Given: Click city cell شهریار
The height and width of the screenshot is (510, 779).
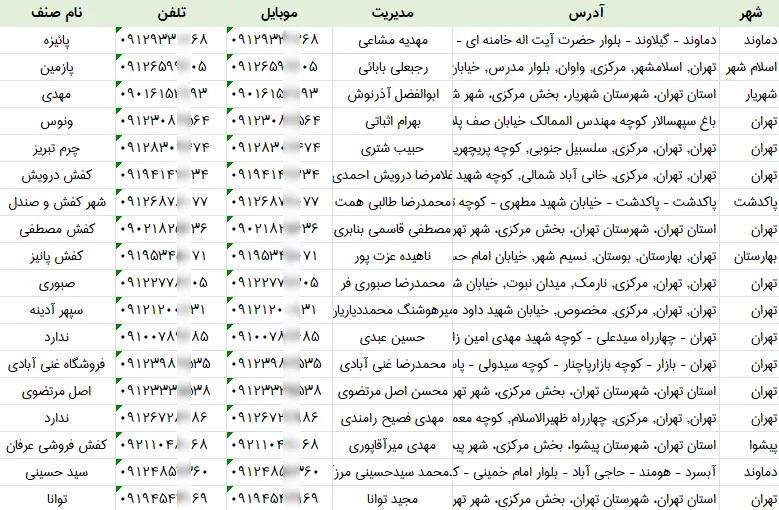Looking at the screenshot, I should [x=749, y=94].
